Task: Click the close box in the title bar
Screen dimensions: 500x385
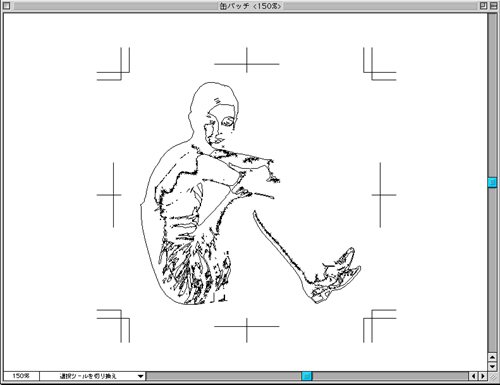Action: click(x=7, y=6)
